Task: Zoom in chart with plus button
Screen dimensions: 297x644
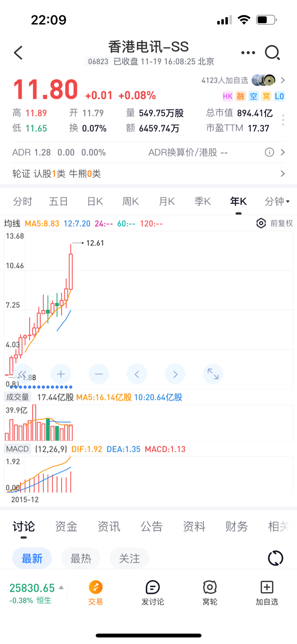Action: coord(61,374)
